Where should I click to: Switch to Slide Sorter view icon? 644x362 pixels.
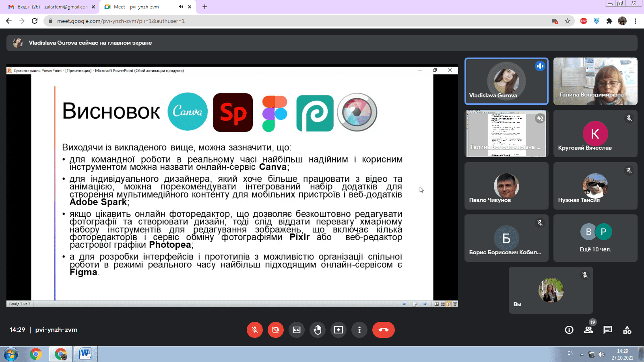(443, 304)
